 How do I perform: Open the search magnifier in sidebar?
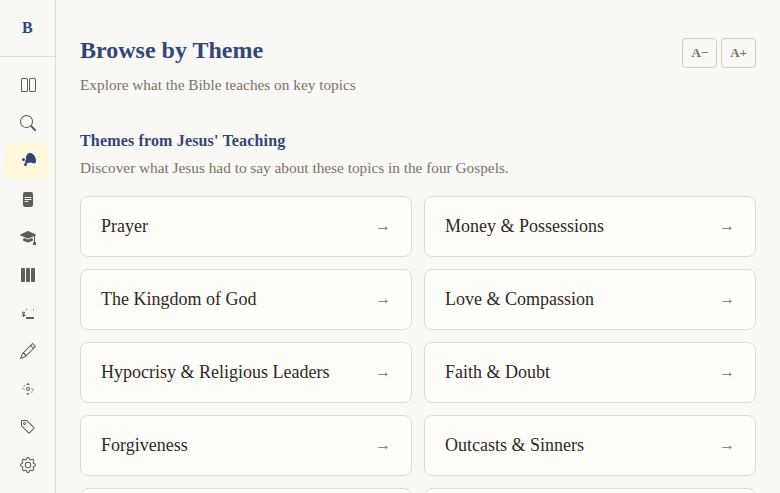(x=28, y=123)
